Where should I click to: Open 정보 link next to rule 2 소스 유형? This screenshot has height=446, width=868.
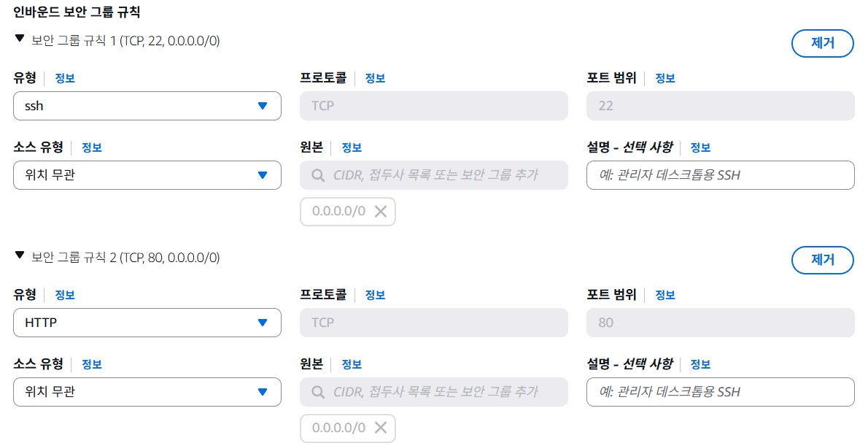tap(91, 364)
